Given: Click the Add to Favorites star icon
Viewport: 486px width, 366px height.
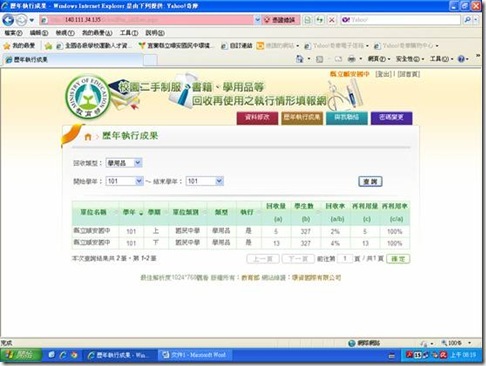Looking at the screenshot, I should coord(48,46).
